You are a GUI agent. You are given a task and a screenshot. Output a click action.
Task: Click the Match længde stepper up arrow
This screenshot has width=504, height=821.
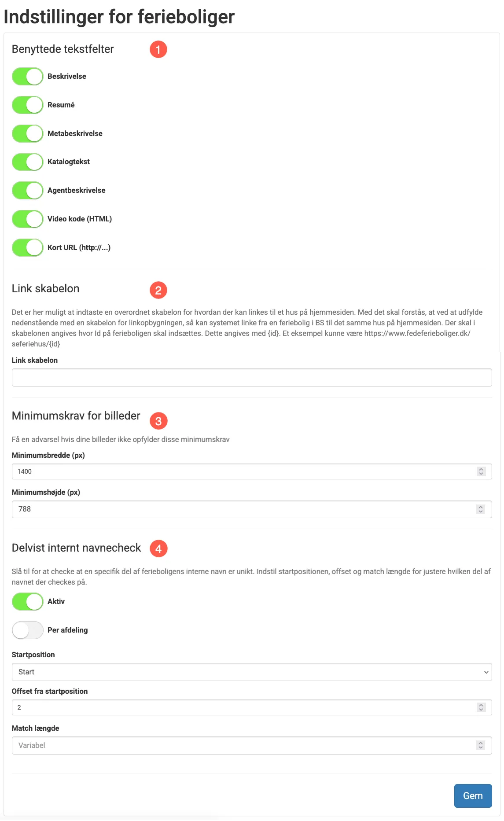tap(481, 743)
